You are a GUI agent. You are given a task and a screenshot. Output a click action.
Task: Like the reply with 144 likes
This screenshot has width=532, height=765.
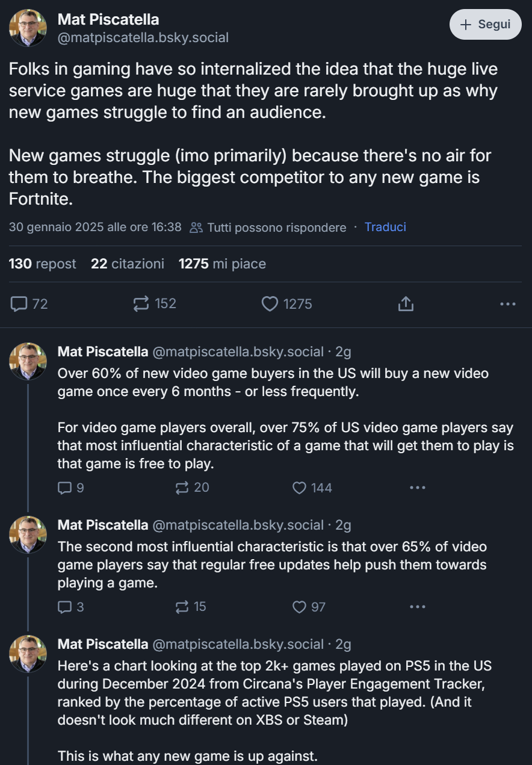(x=299, y=488)
